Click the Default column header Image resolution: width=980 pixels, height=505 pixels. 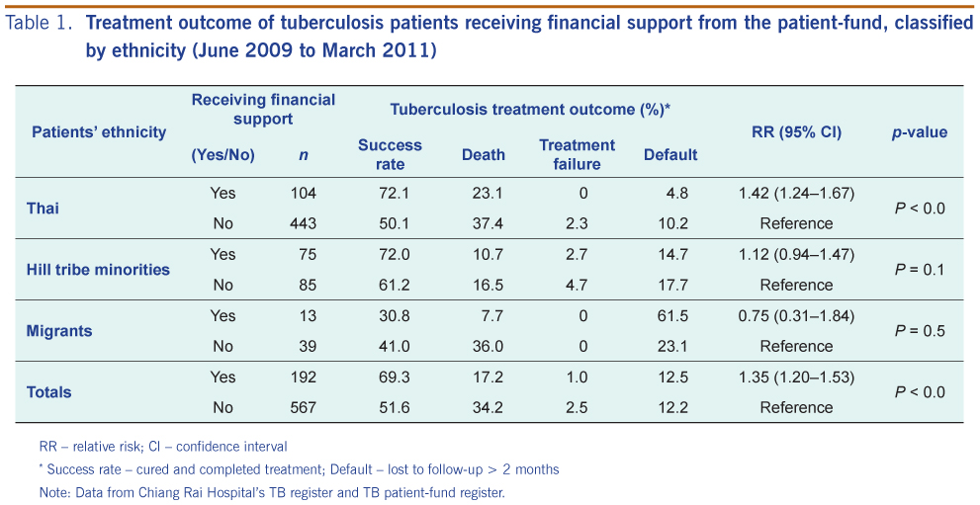click(670, 155)
